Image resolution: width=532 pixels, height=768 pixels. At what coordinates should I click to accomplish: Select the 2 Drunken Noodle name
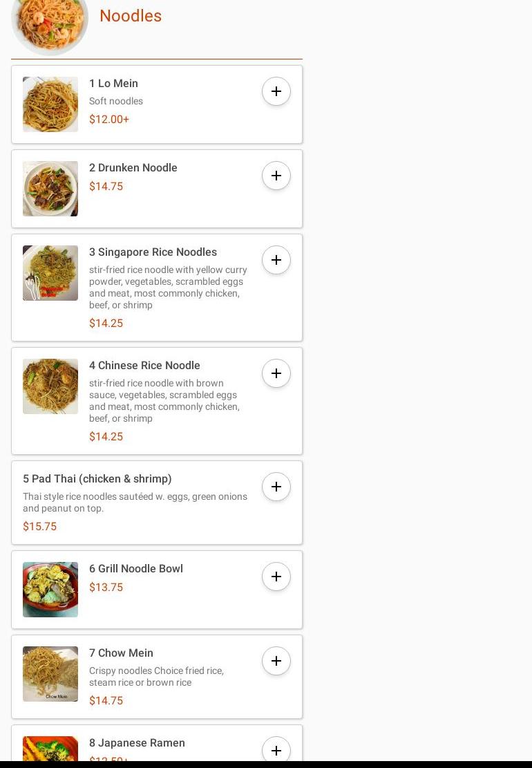tap(133, 167)
